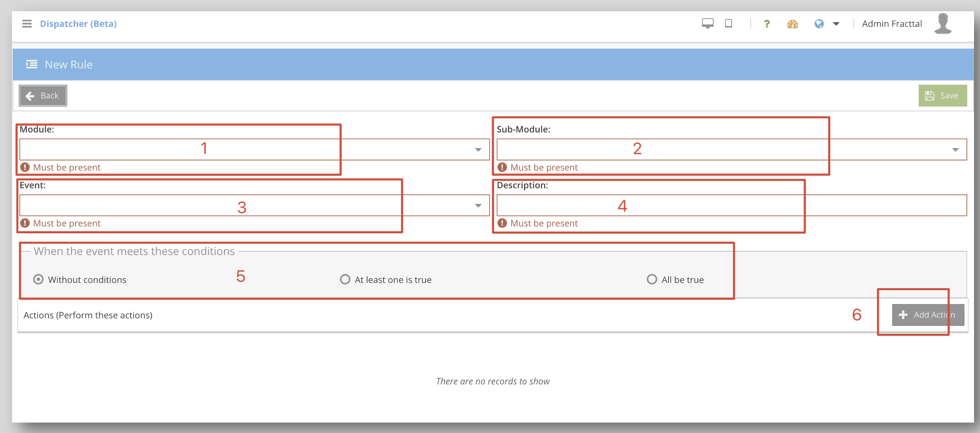Expand the Module dropdown arrow

coord(478,150)
